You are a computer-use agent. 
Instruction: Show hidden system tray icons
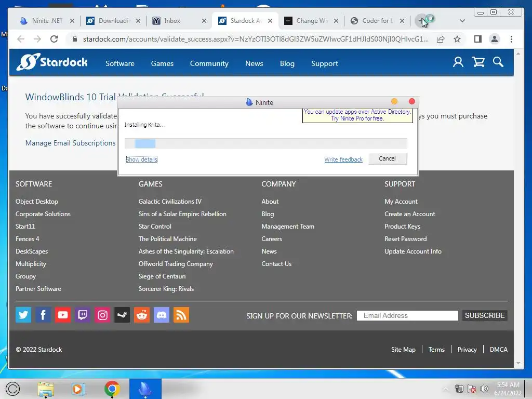point(445,389)
